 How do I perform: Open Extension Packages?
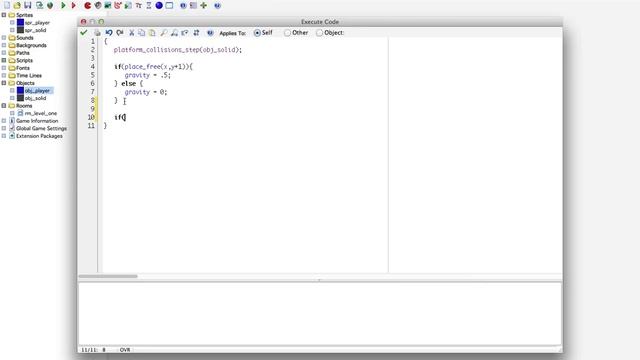pos(39,136)
